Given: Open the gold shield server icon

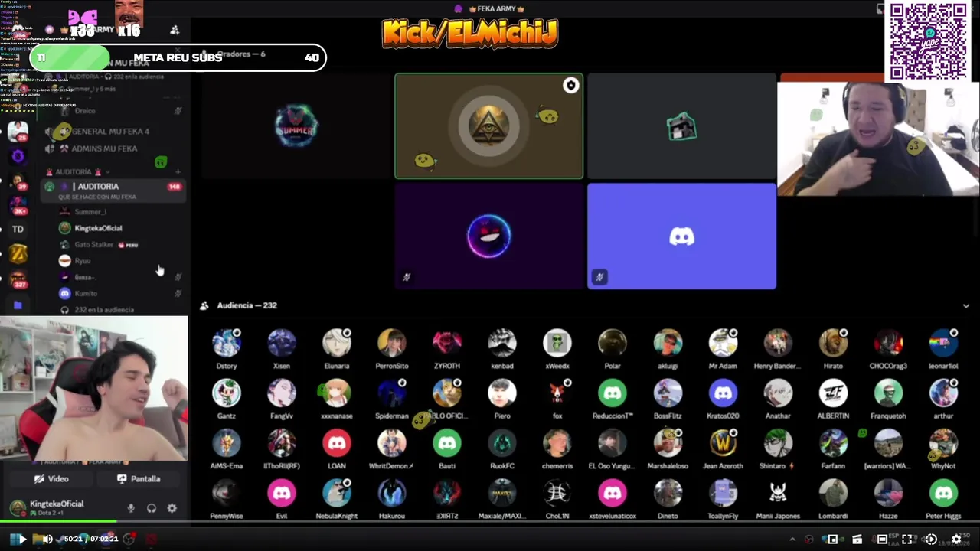Looking at the screenshot, I should click(18, 254).
